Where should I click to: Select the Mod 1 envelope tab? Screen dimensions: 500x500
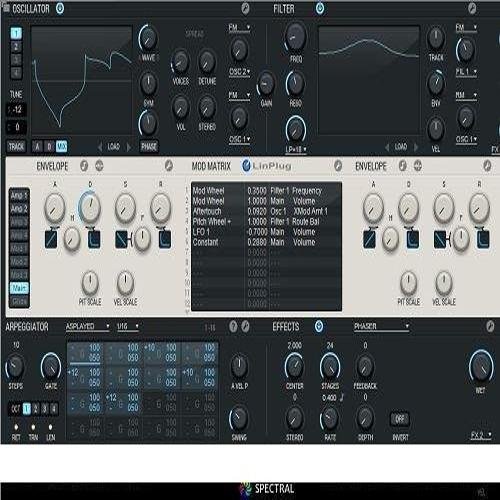pyautogui.click(x=19, y=249)
